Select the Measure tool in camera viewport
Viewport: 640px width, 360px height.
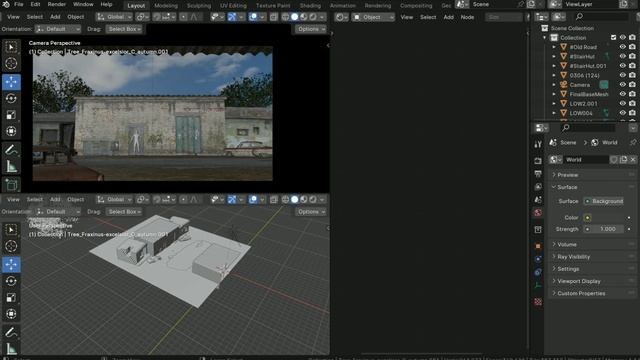point(11,166)
